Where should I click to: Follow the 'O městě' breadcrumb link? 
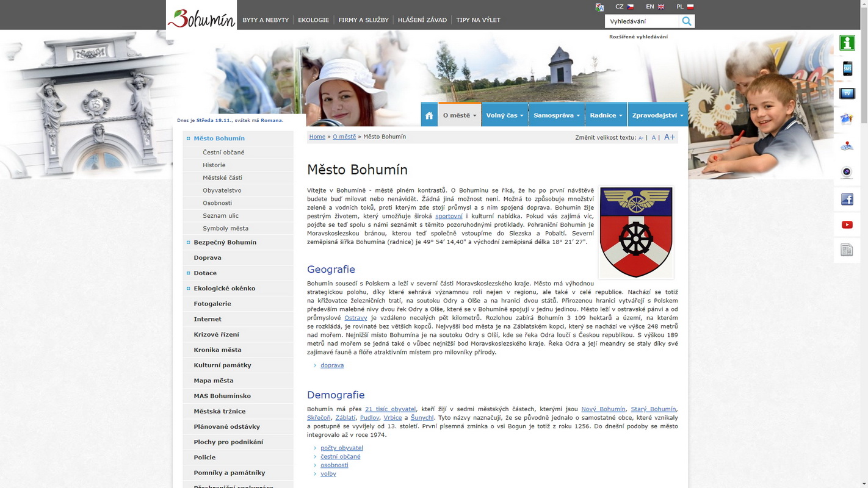pos(344,137)
